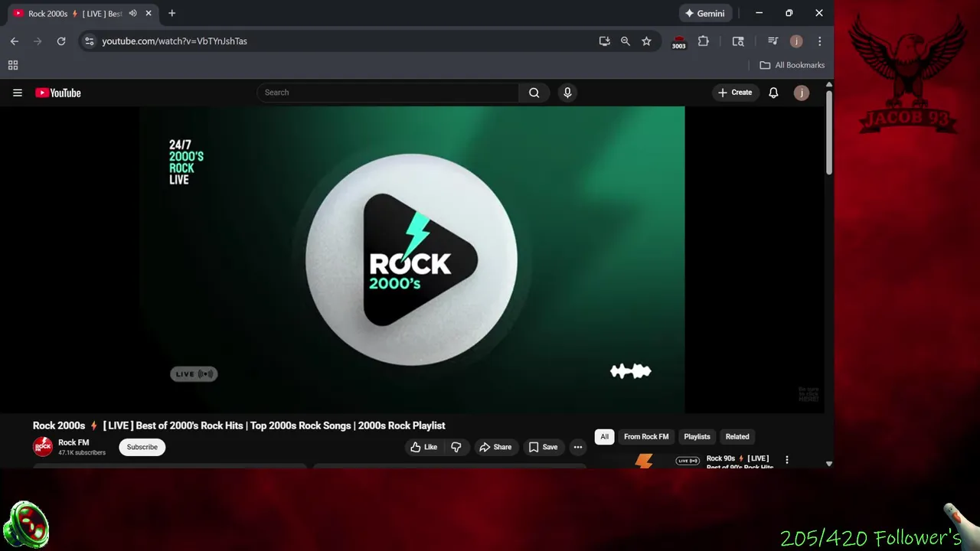Select the Playlists chip
This screenshot has width=980, height=551.
[697, 436]
